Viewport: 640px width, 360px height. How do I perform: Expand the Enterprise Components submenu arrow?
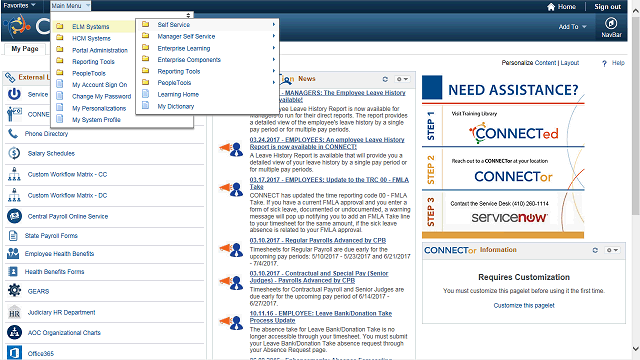click(274, 59)
